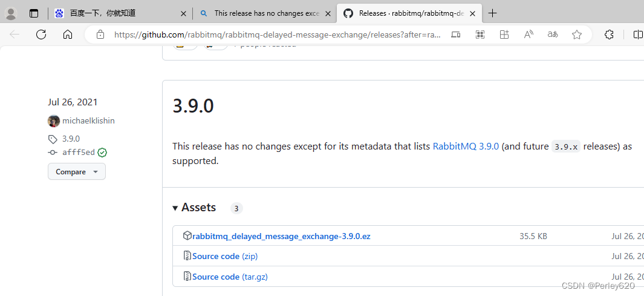Viewport: 644px width, 296px height.
Task: View site security lock information
Action: [100, 35]
